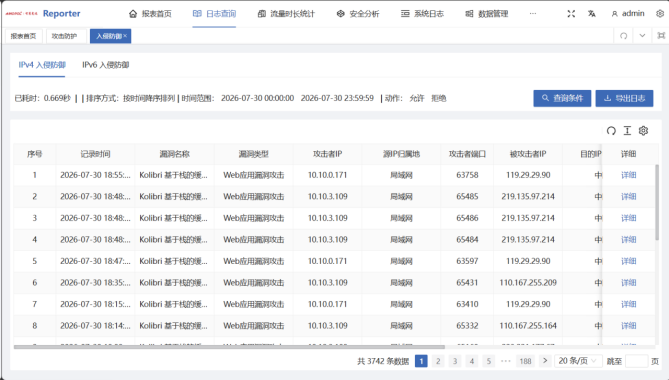Select the IPv4 入侵防御 tab
The image size is (669, 380).
point(42,65)
